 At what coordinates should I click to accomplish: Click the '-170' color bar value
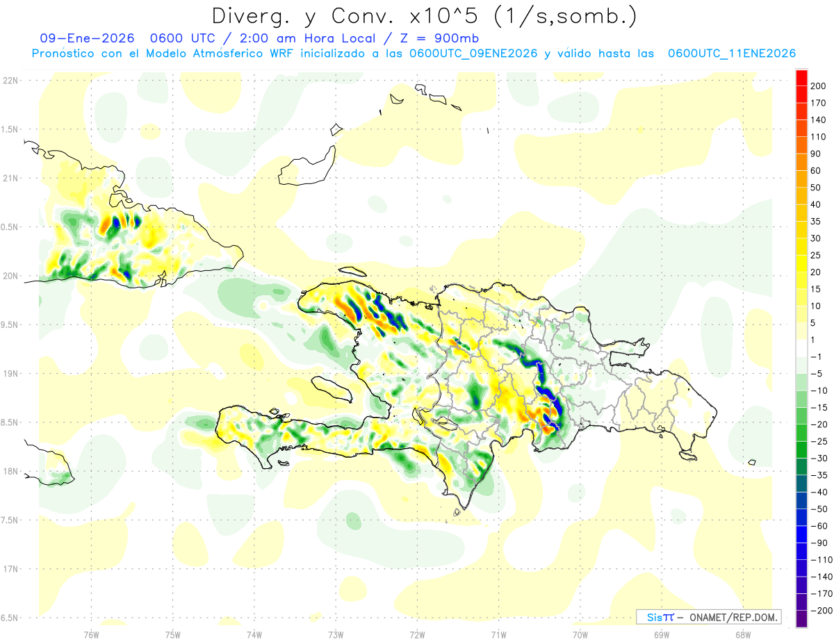coord(822,593)
